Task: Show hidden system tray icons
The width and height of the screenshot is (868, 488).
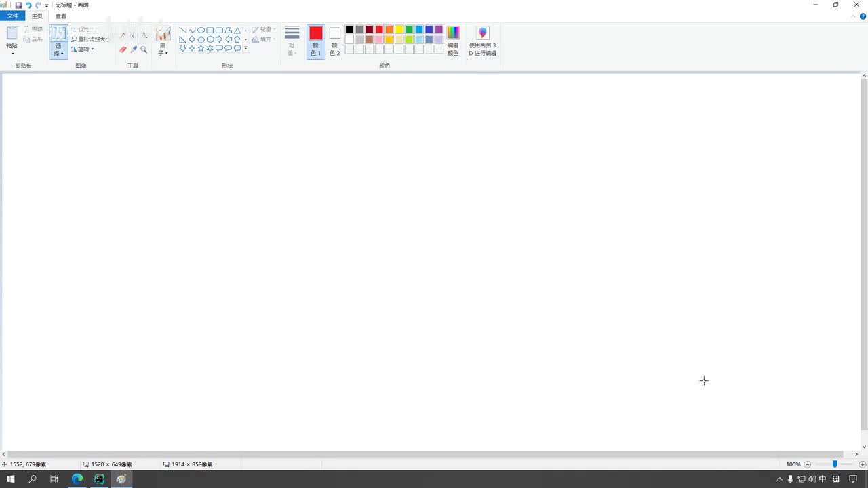Action: (x=780, y=479)
